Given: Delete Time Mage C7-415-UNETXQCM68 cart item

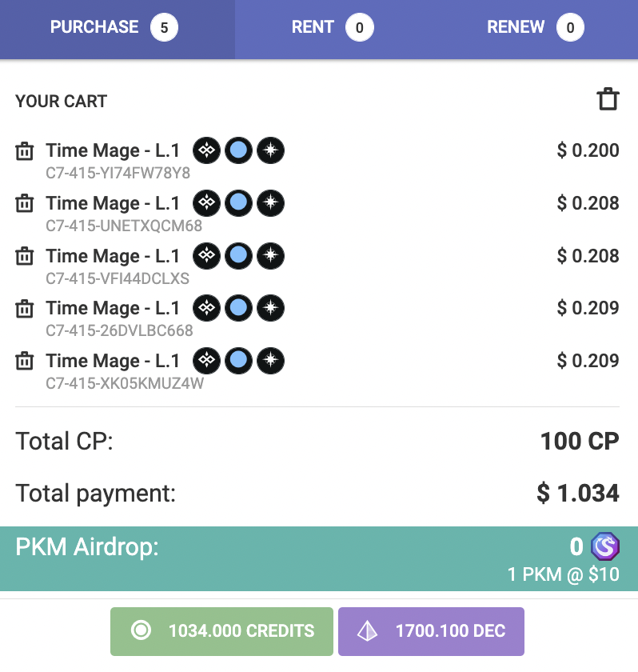Looking at the screenshot, I should [x=25, y=203].
